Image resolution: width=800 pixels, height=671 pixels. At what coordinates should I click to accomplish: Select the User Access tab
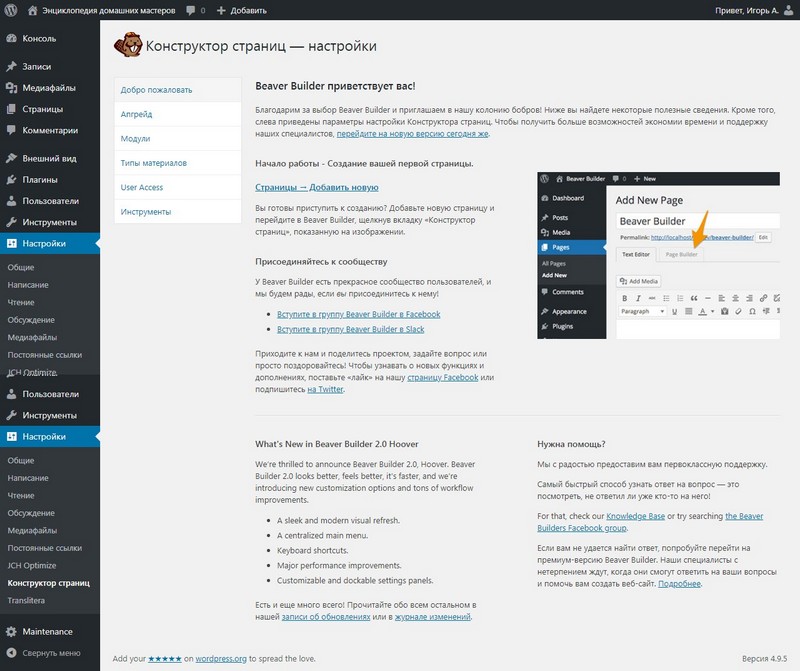[x=178, y=187]
